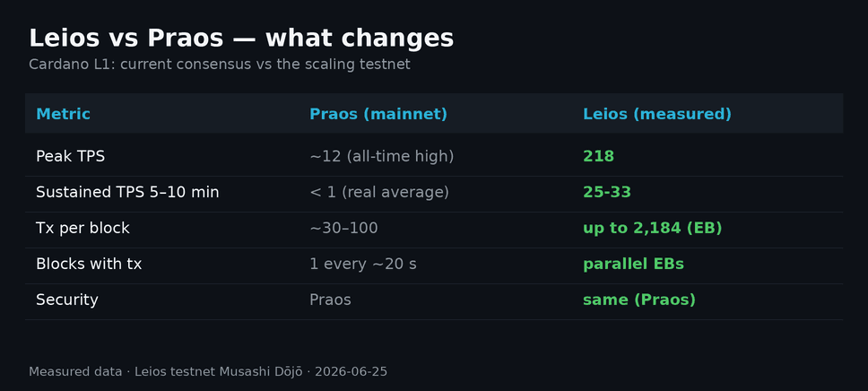Select the Sustained TPS 5–10 min label
This screenshot has width=868, height=391.
click(x=127, y=192)
